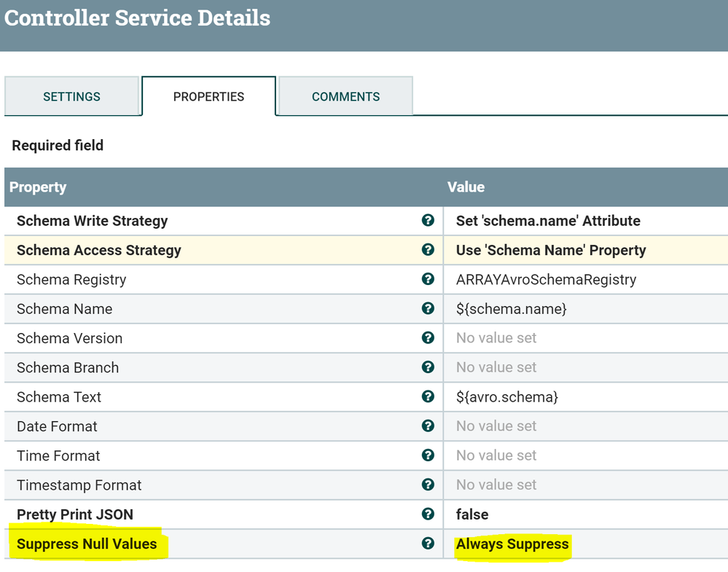Open Schema Access Strategy value dropdown
728x572 pixels.
(x=551, y=250)
